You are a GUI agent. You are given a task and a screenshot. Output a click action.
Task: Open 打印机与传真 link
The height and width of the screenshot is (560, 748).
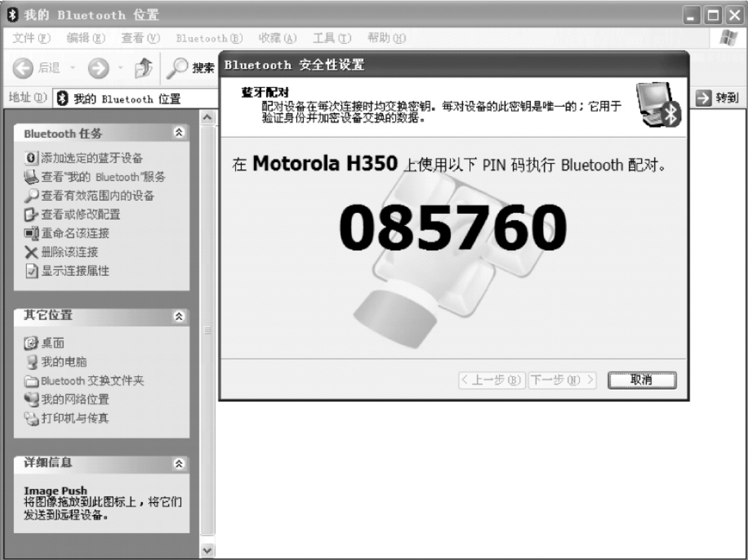click(x=76, y=418)
